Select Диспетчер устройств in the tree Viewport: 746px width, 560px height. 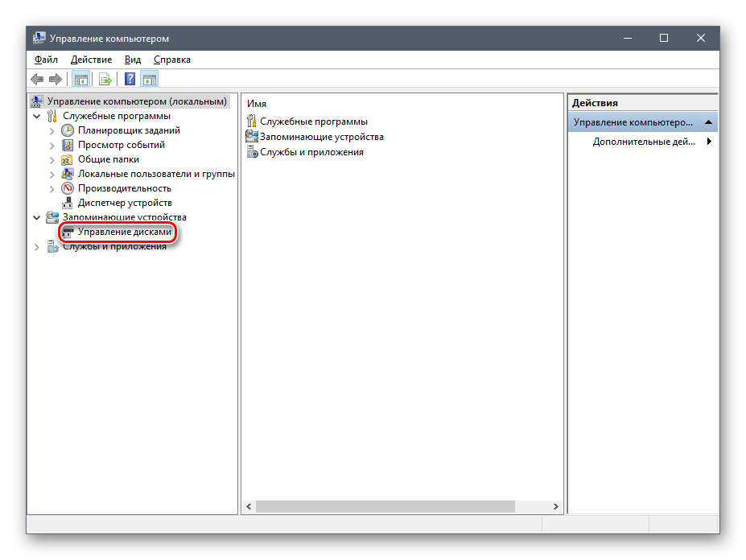coord(125,203)
